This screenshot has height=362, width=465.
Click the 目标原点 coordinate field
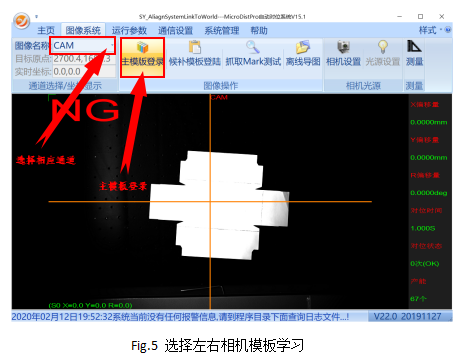(84, 59)
